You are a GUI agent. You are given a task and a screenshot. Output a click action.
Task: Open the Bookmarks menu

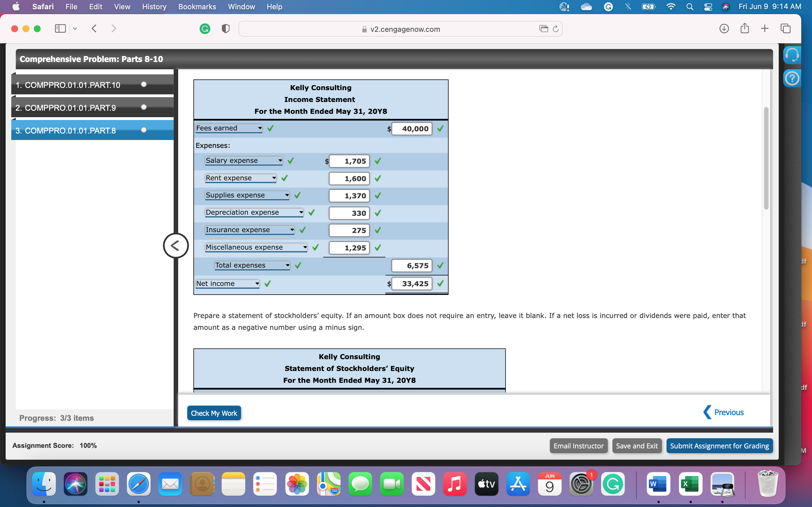tap(197, 7)
